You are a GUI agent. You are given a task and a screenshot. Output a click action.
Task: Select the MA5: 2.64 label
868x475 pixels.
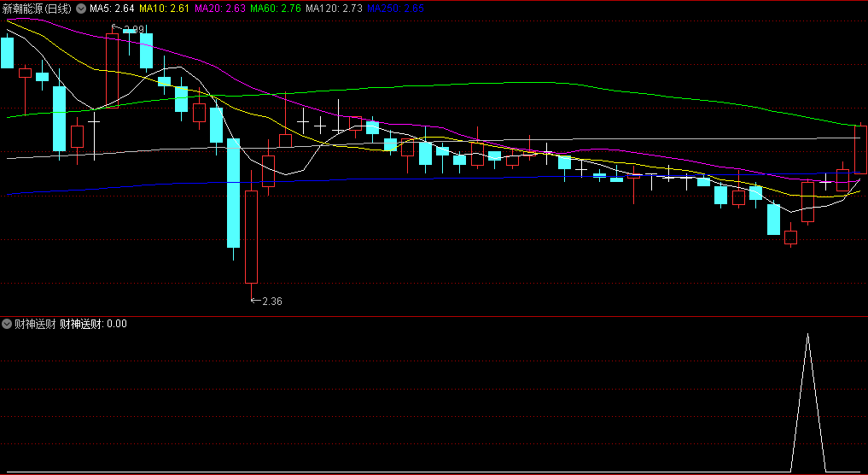pos(112,9)
